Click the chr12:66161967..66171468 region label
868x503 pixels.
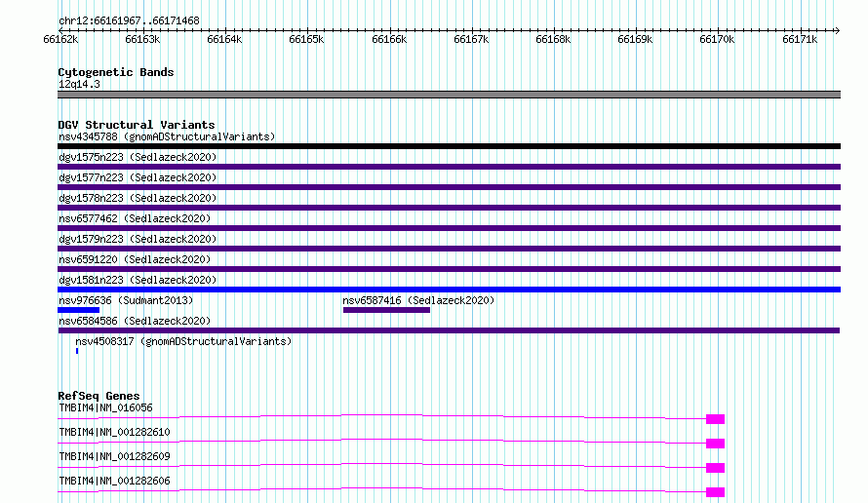(129, 21)
